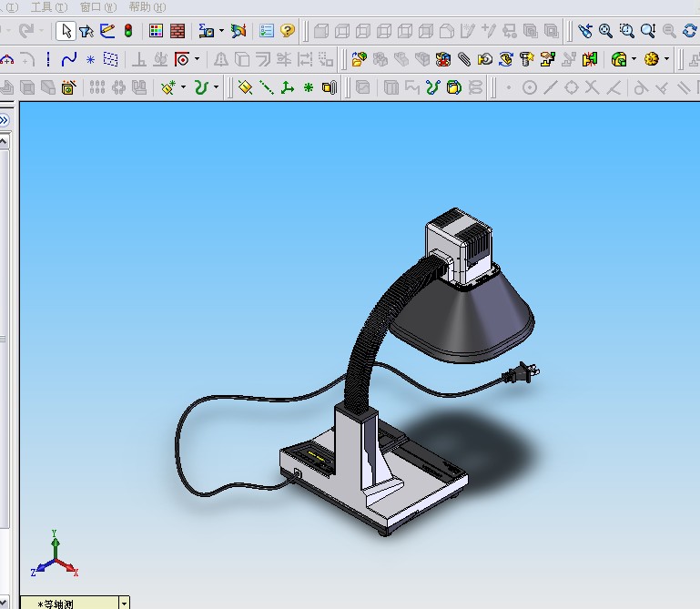Click the grey redo arrow icon
This screenshot has height=609, width=700.
tap(26, 31)
